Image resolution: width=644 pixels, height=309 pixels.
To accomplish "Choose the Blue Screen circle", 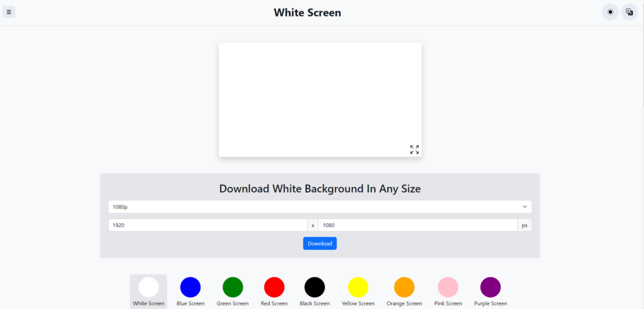I will pos(191,287).
